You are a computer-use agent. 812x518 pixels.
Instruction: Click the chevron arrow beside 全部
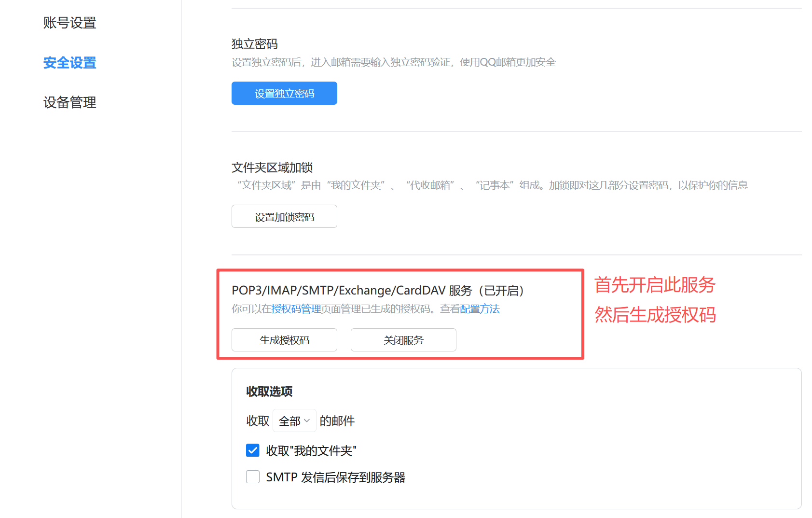pyautogui.click(x=307, y=420)
